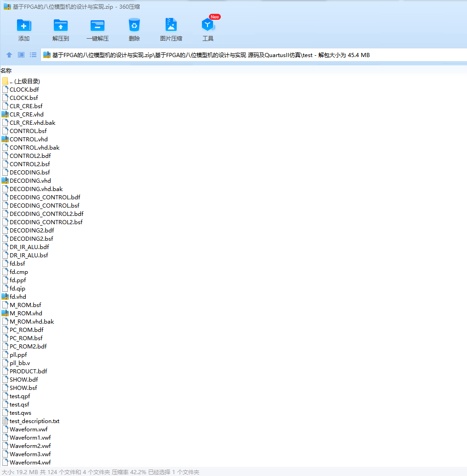Open the 图片压缩 image compression tool
This screenshot has height=476, width=467.
(171, 25)
